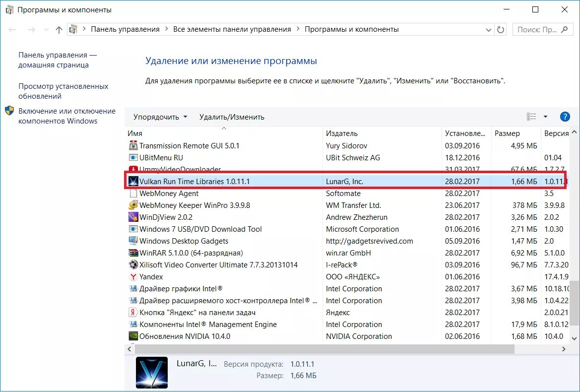
Task: Click the 96,7 МБ size cell
Action: coord(524,265)
